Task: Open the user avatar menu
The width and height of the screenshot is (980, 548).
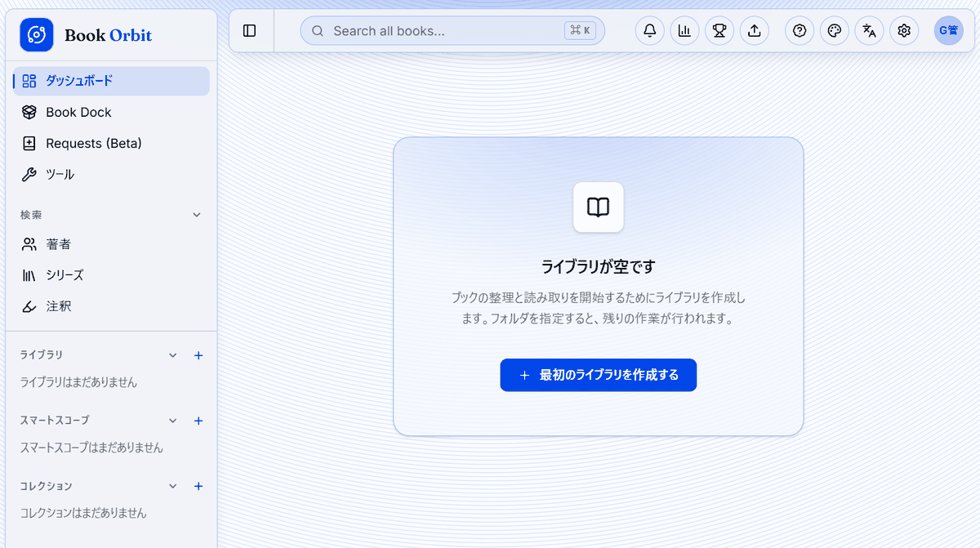Action: coord(949,31)
